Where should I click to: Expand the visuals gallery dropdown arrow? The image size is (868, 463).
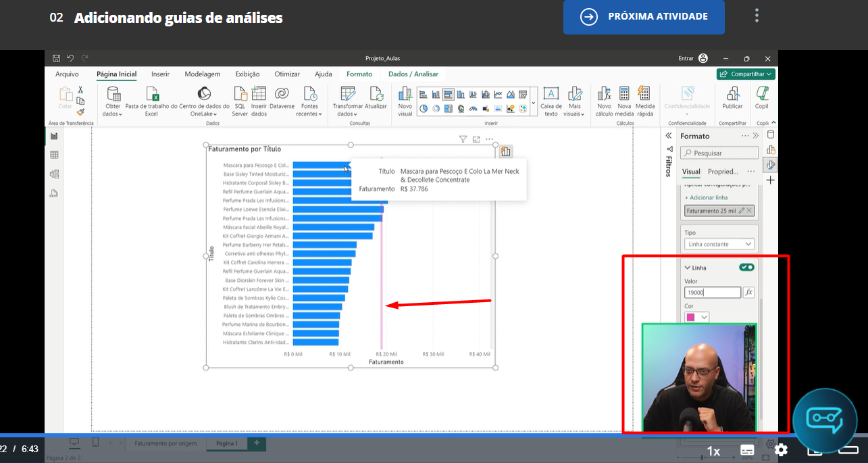tap(534, 103)
